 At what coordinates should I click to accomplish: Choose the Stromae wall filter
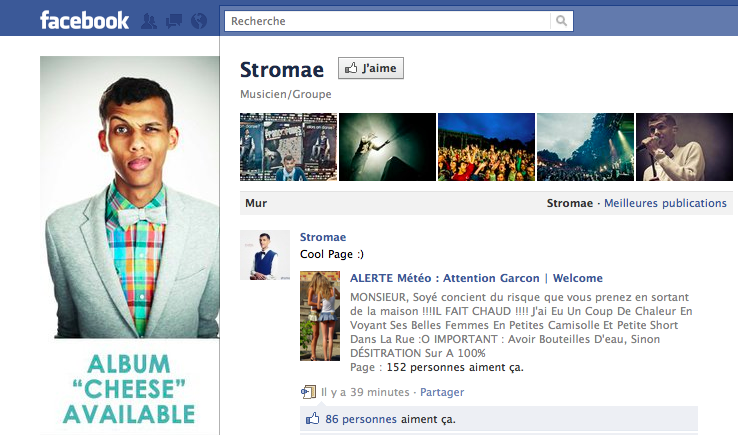[570, 203]
